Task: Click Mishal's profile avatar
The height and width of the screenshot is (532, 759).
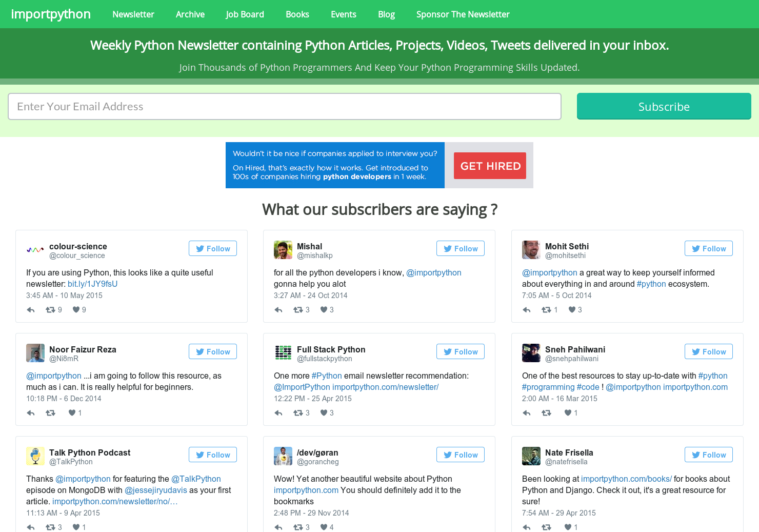Action: (283, 250)
